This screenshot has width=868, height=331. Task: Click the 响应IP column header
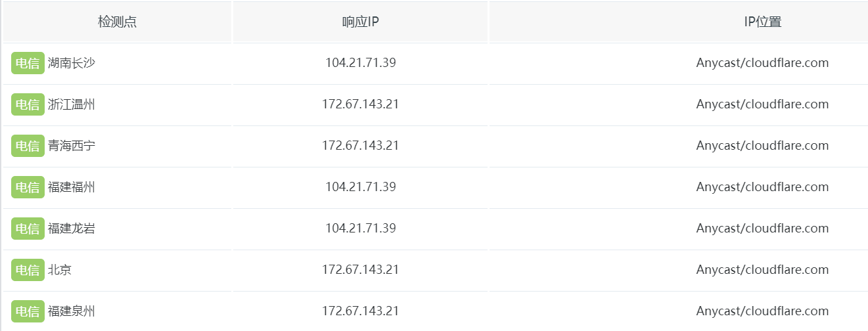(x=360, y=22)
